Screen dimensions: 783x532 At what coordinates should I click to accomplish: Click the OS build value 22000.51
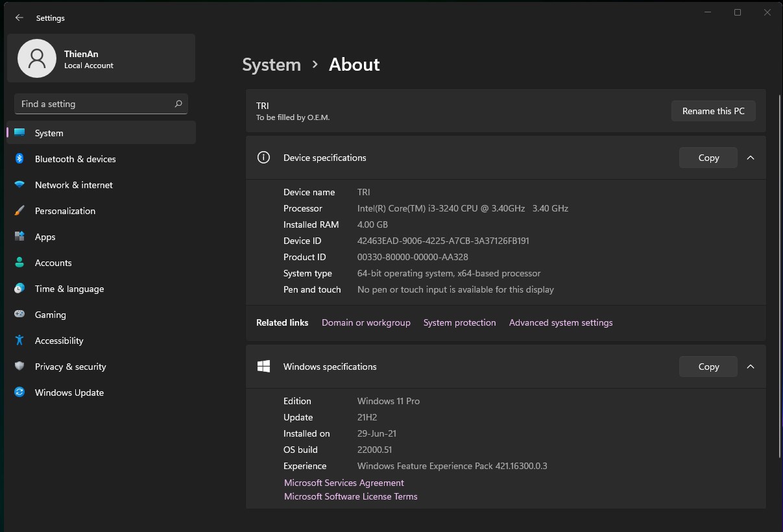pos(375,450)
